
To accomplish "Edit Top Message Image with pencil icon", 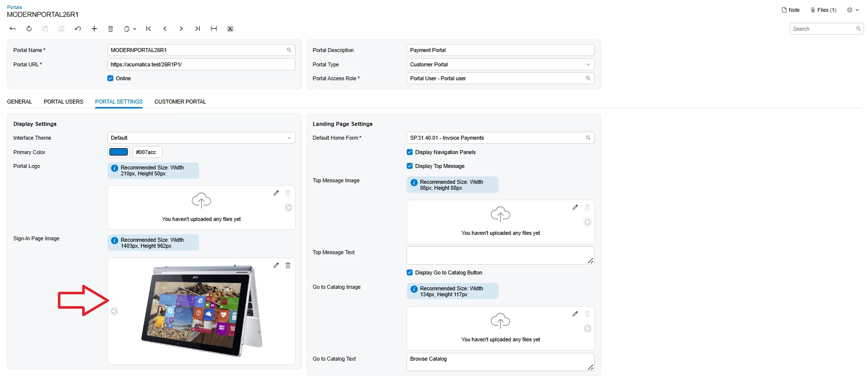I will pos(575,207).
